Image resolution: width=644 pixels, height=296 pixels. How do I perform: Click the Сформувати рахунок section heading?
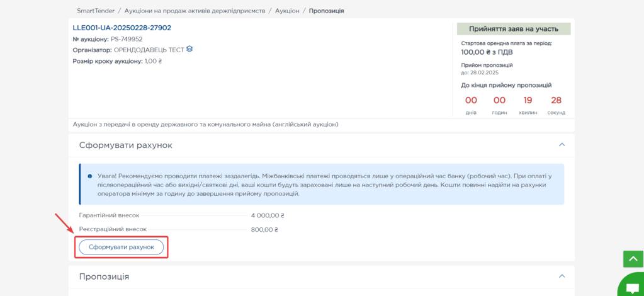[x=126, y=145]
